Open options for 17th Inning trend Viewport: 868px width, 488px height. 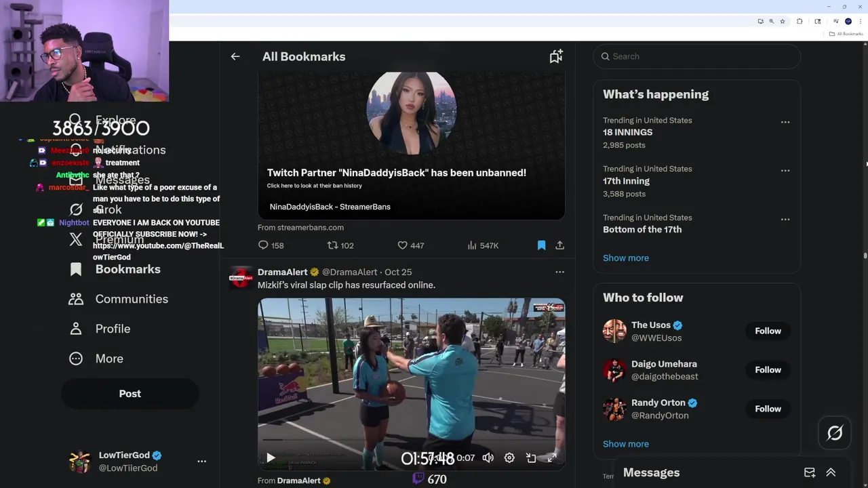click(785, 171)
